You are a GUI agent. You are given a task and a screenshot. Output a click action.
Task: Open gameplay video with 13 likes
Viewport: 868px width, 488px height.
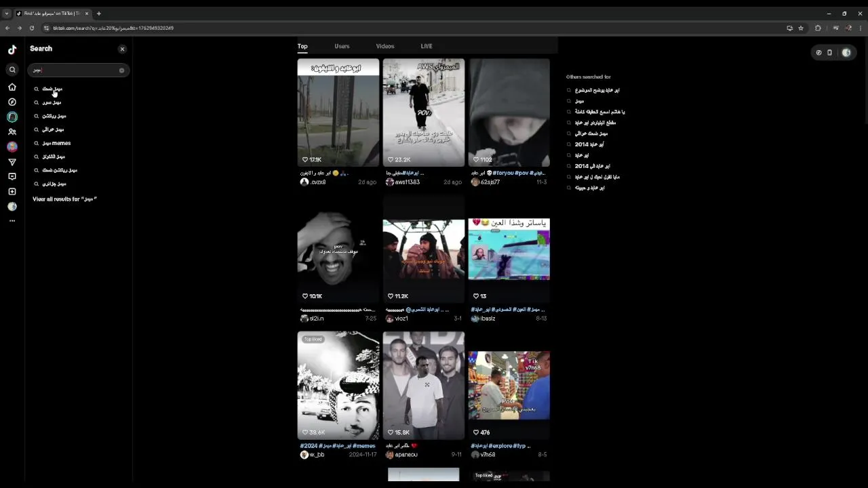[509, 249]
